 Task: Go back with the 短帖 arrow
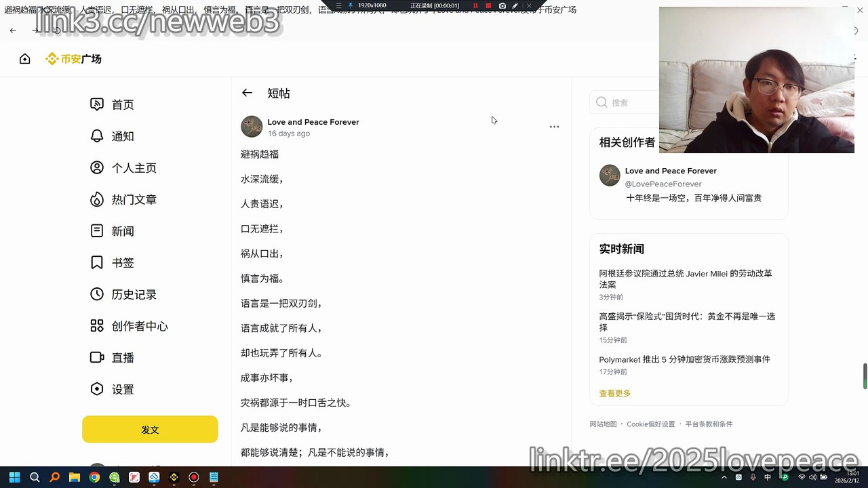[x=247, y=93]
